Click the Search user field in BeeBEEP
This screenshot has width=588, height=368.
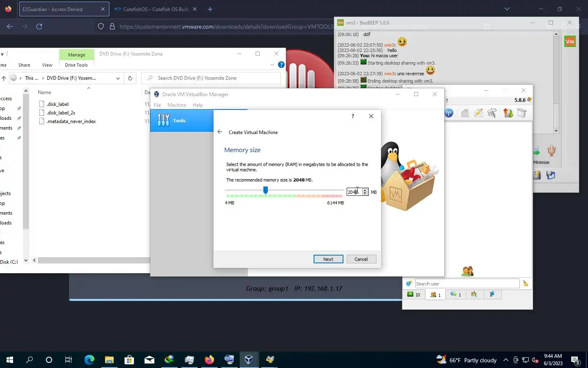click(x=467, y=284)
